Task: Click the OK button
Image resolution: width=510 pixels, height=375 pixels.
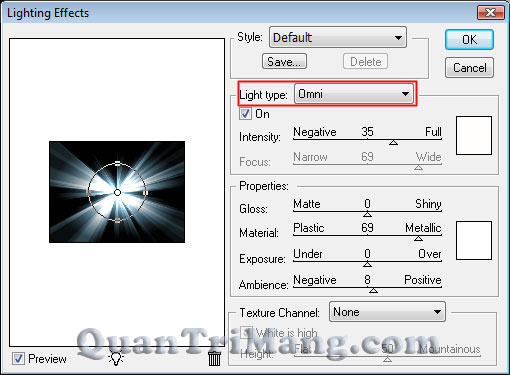Action: pos(469,40)
